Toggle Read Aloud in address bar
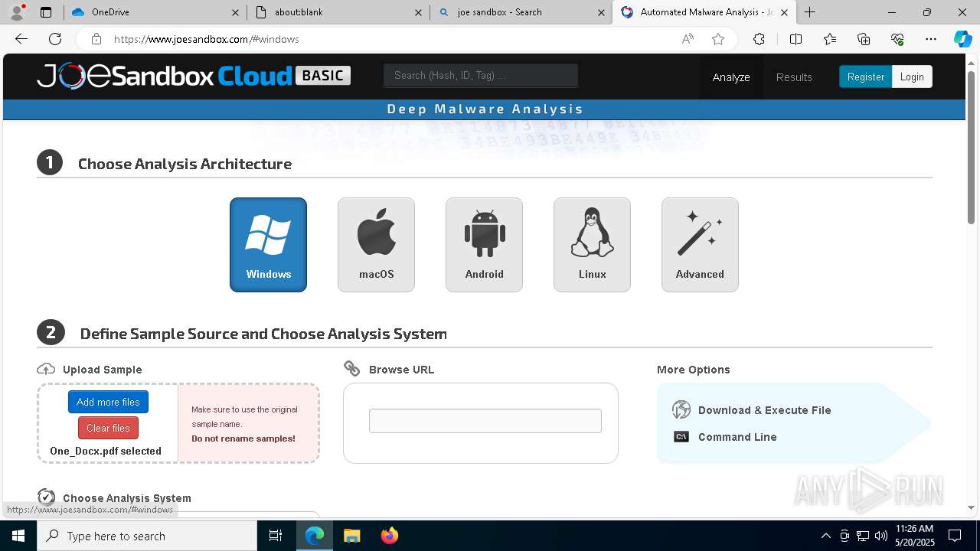 coord(688,39)
